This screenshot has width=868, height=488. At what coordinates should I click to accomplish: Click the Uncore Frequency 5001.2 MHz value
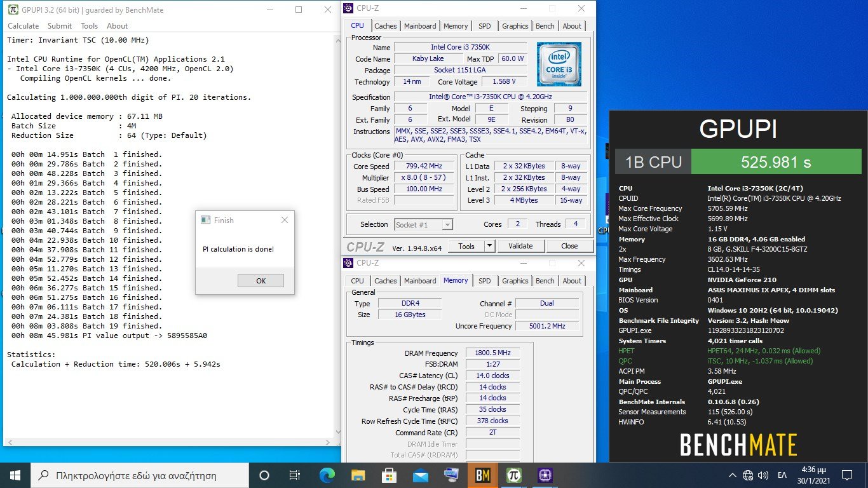pyautogui.click(x=547, y=327)
